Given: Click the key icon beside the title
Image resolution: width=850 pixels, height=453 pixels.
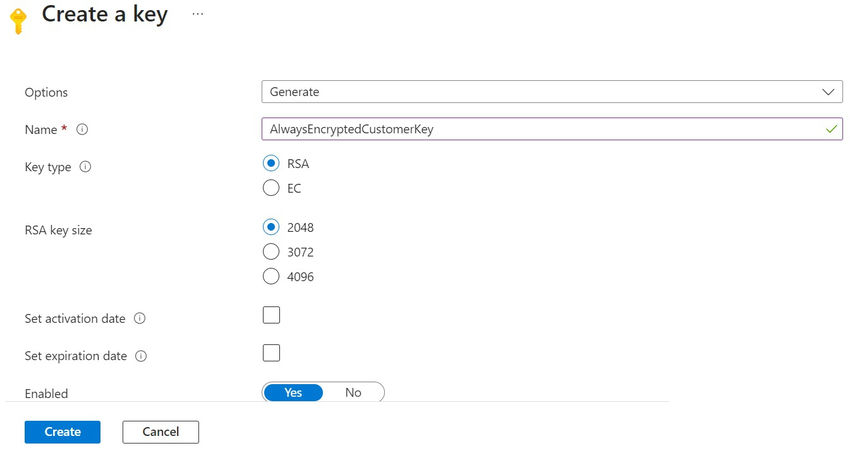Looking at the screenshot, I should tap(17, 19).
